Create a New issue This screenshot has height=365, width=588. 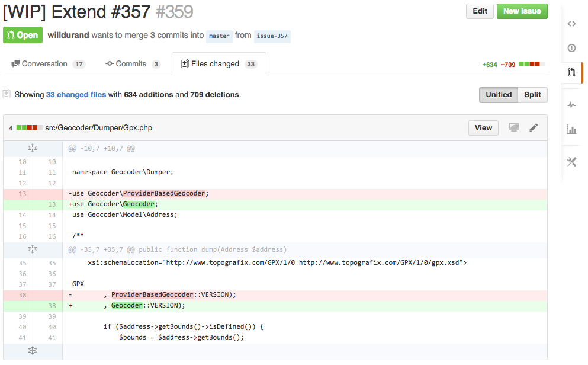pos(522,11)
